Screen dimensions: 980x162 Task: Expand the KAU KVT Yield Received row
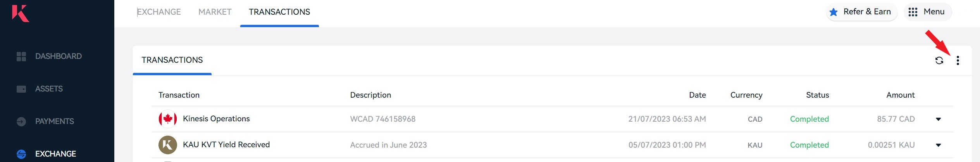(939, 145)
